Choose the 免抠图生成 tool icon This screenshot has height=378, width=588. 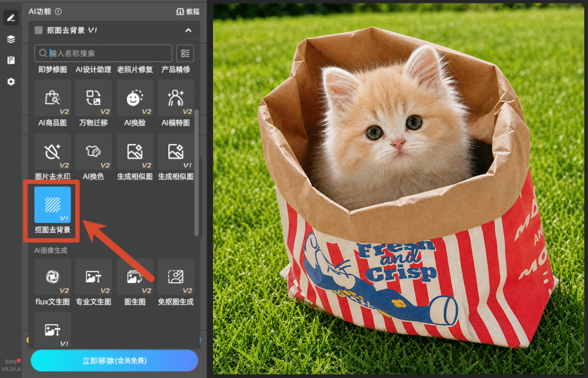coord(176,277)
